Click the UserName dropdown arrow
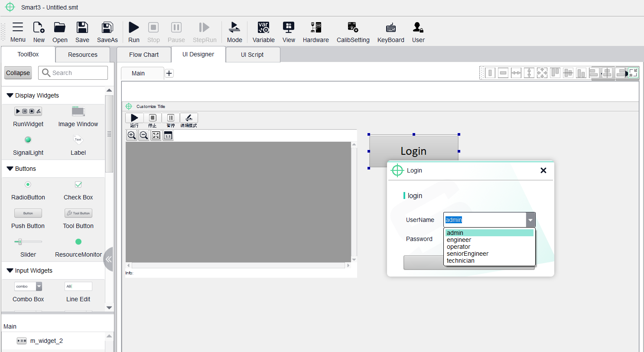Image resolution: width=644 pixels, height=352 pixels. click(x=530, y=220)
